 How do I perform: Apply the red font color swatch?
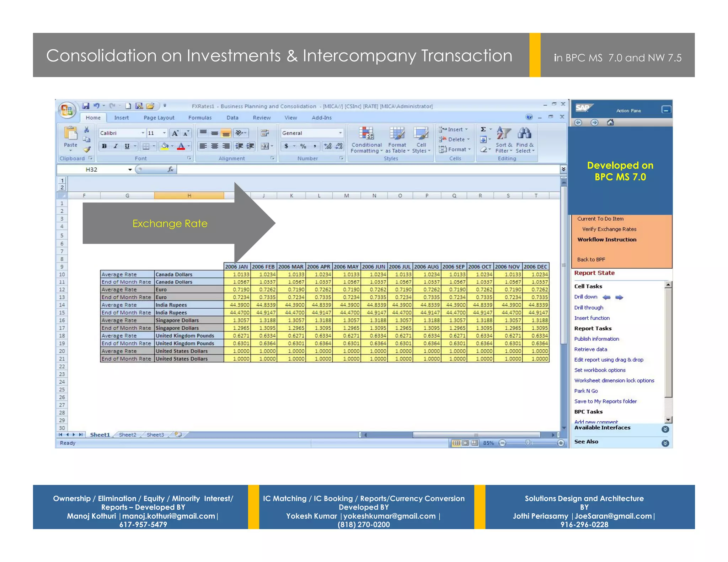click(181, 146)
